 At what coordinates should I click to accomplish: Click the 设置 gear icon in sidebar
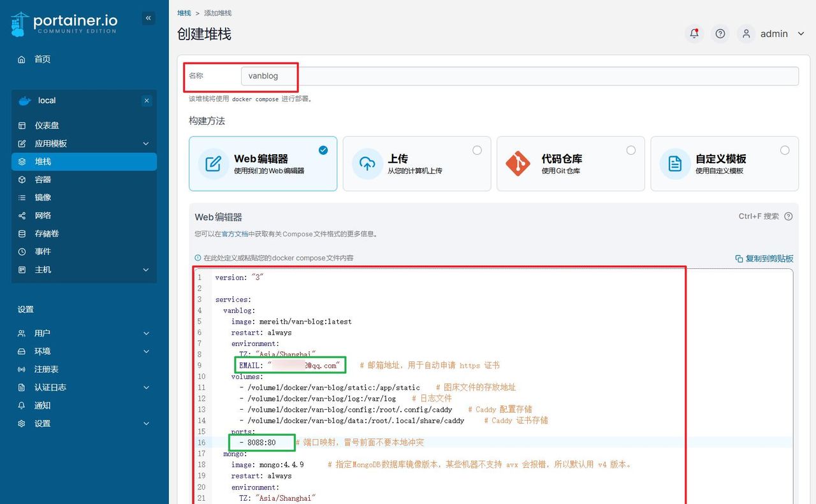pyautogui.click(x=22, y=423)
